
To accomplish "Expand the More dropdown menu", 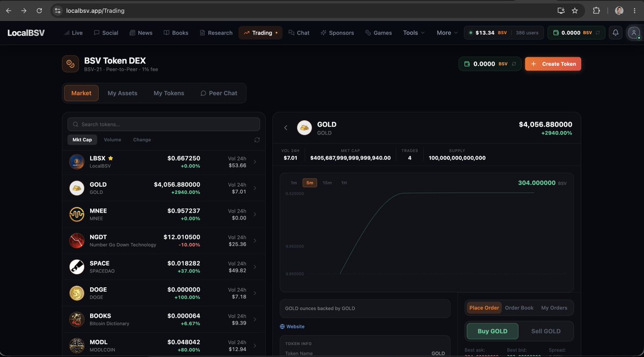I will pyautogui.click(x=447, y=33).
